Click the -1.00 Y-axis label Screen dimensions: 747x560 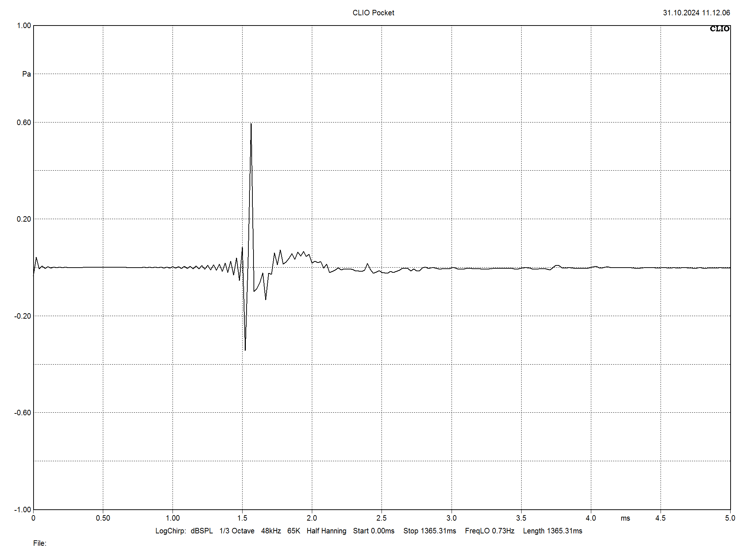point(23,510)
